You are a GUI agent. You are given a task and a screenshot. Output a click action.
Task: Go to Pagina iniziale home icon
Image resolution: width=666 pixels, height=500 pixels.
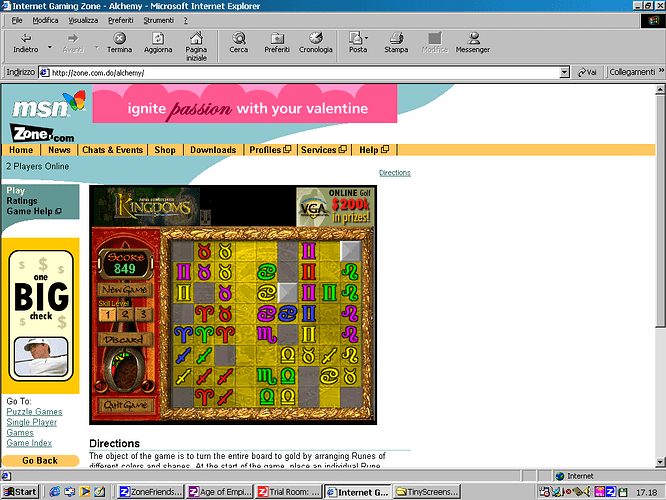point(196,46)
